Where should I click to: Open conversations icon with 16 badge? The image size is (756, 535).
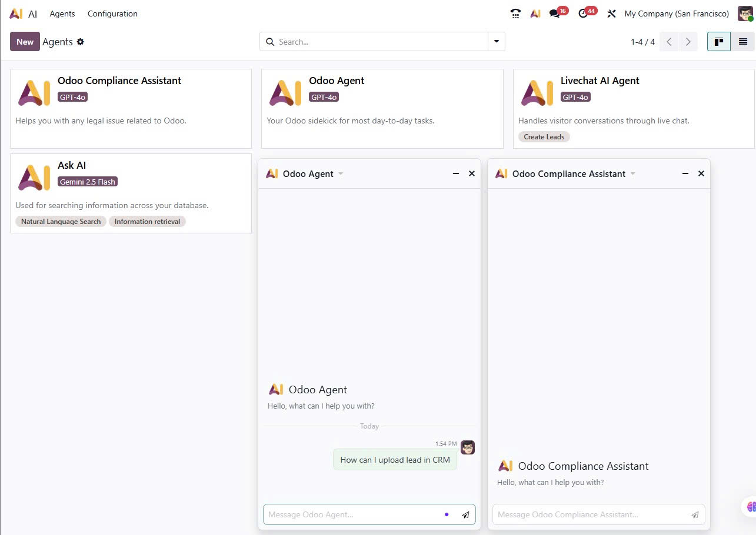[x=554, y=14]
